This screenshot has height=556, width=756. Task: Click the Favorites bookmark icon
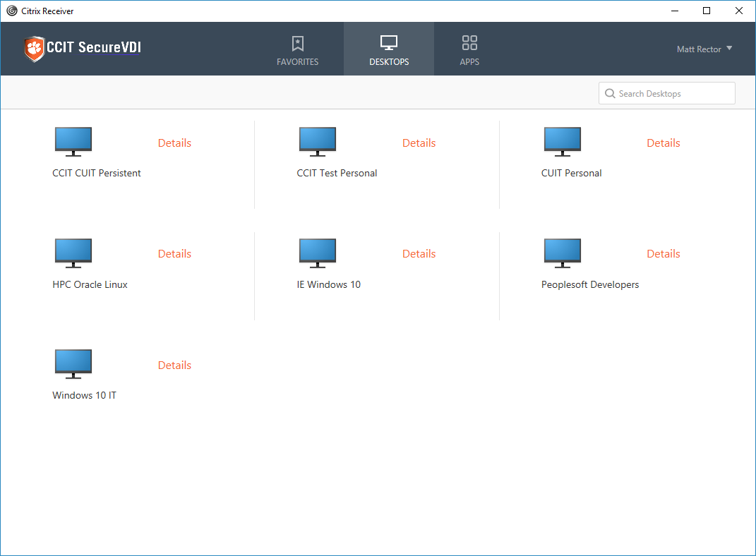click(297, 43)
